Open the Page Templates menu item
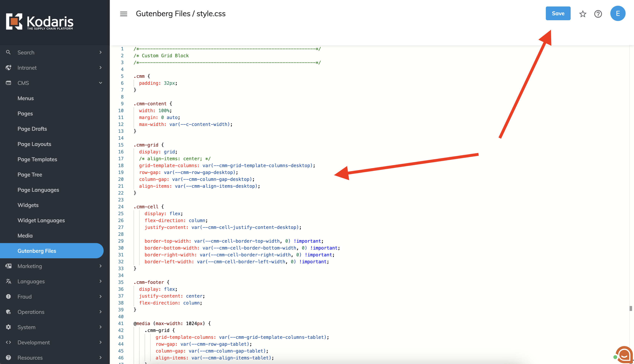 click(x=37, y=159)
